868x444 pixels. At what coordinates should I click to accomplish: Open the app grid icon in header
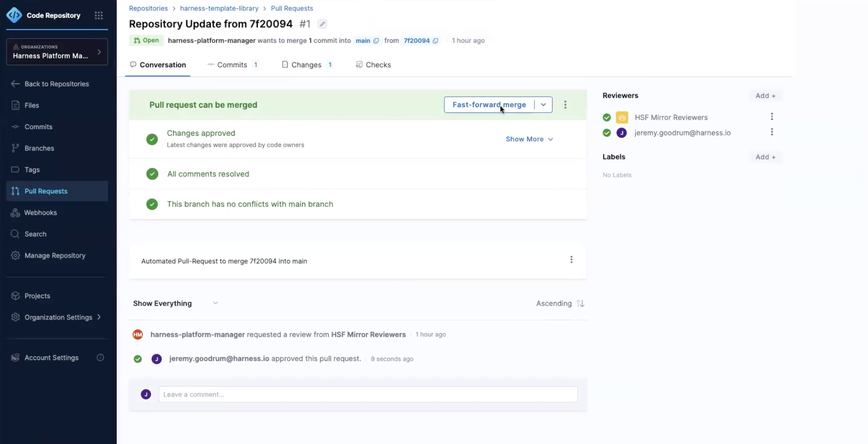[98, 16]
